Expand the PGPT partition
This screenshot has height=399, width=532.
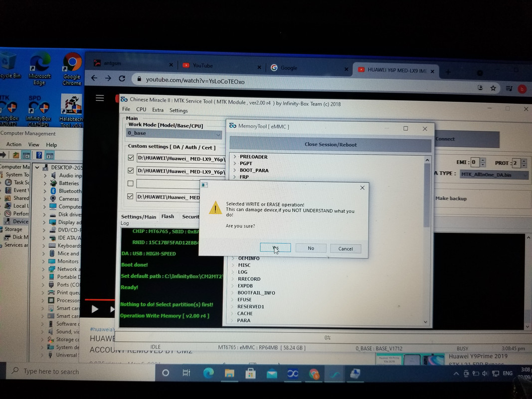pos(235,163)
